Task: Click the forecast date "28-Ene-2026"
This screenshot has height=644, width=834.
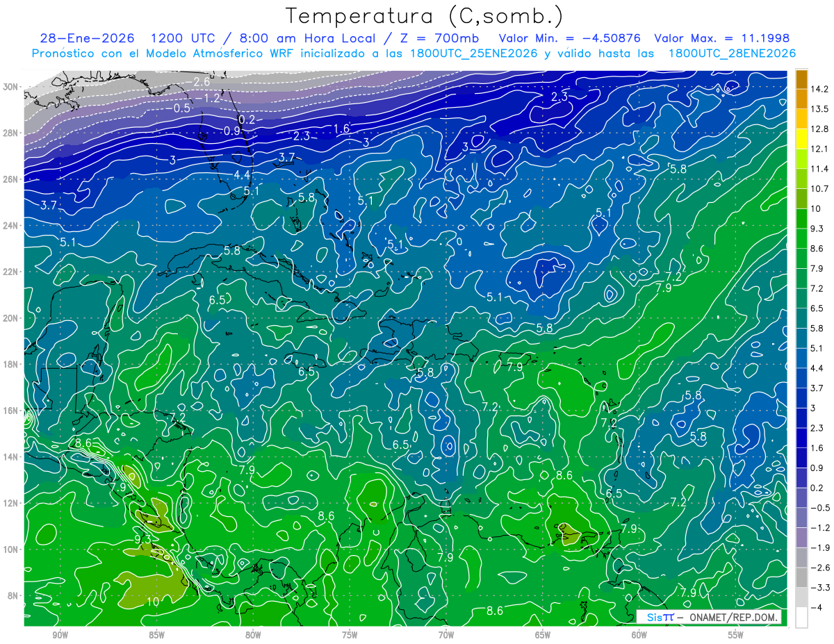Action: (86, 38)
